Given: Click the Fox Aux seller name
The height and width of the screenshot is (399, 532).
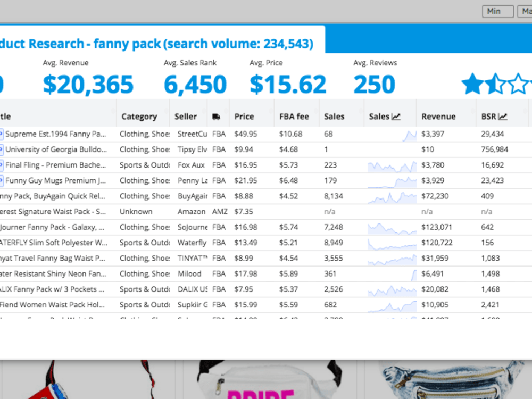Looking at the screenshot, I should point(191,165).
